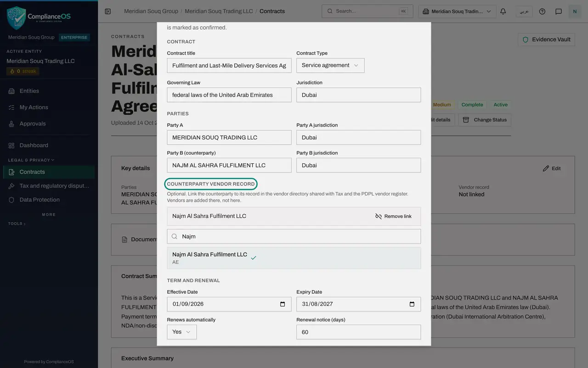The image size is (588, 368).
Task: Open Tax and regulatory disputes
Action: pyautogui.click(x=49, y=186)
